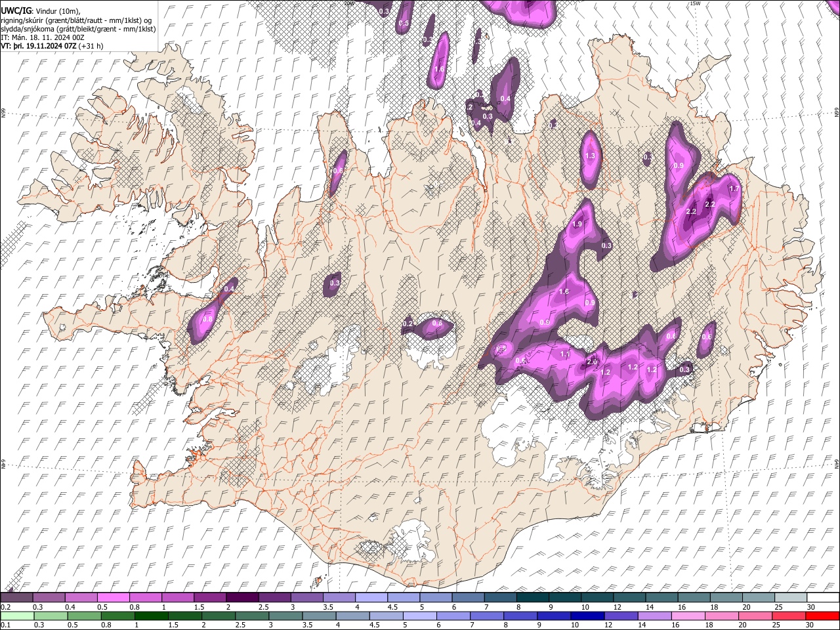
Task: Click the 30 label on the lower scale
Action: [811, 625]
